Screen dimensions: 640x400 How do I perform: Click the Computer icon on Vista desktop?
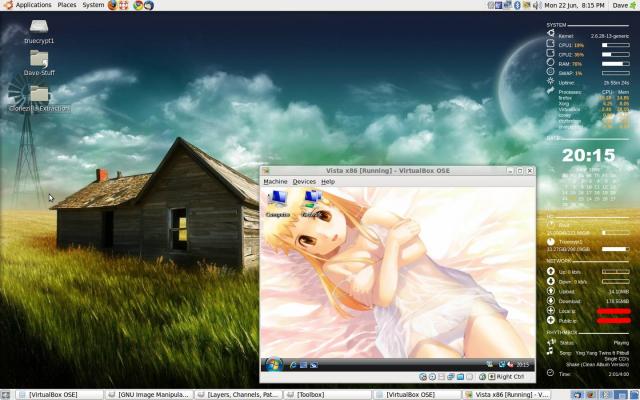coord(278,204)
